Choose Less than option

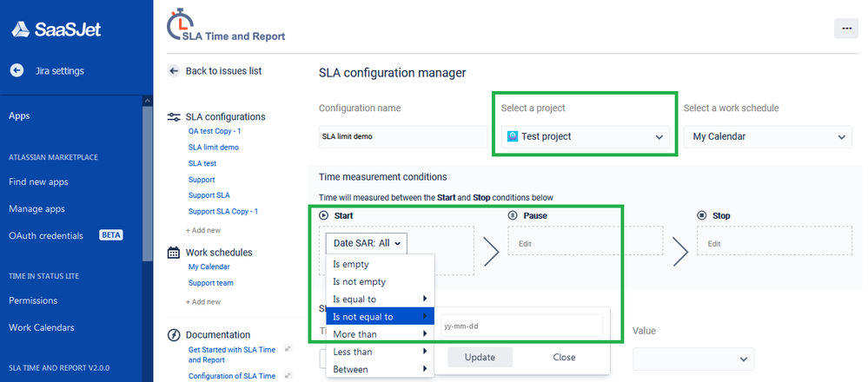[x=381, y=352]
